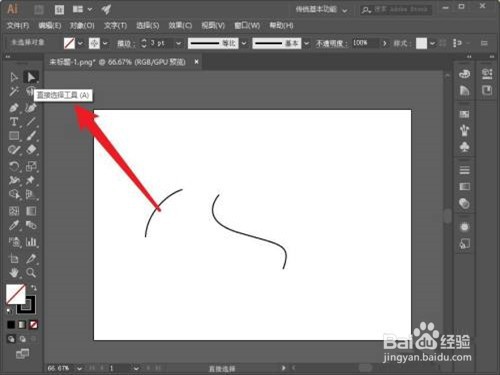This screenshot has height=375, width=500.
Task: Open fill color dropdown in control bar
Action: [x=80, y=43]
